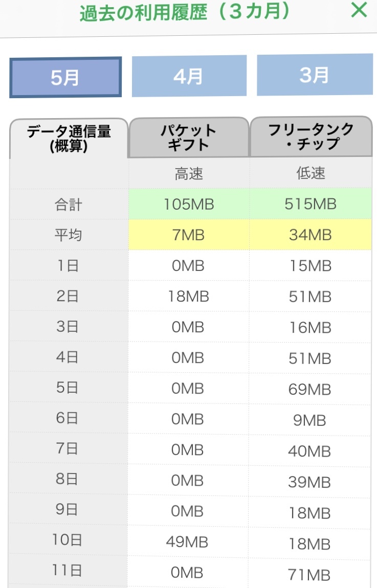Screen dimensions: 377x588
Task: Open the データ通信量(概算) tab
Action: point(69,139)
